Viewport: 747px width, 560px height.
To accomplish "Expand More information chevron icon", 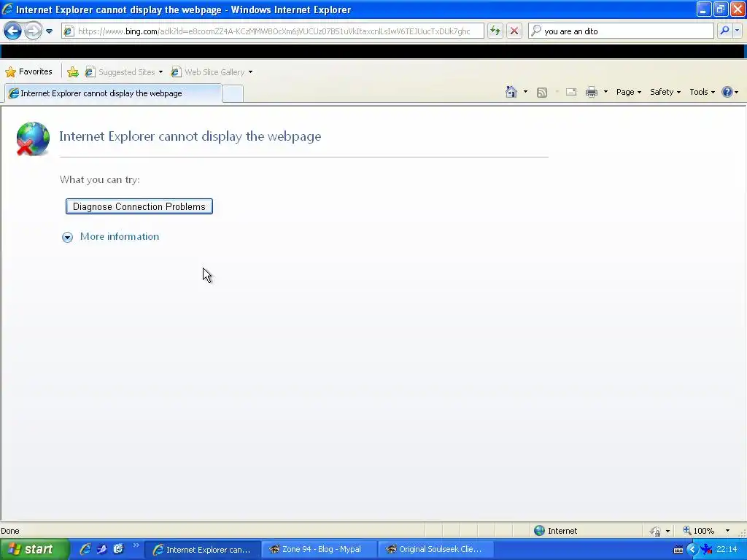I will 67,237.
